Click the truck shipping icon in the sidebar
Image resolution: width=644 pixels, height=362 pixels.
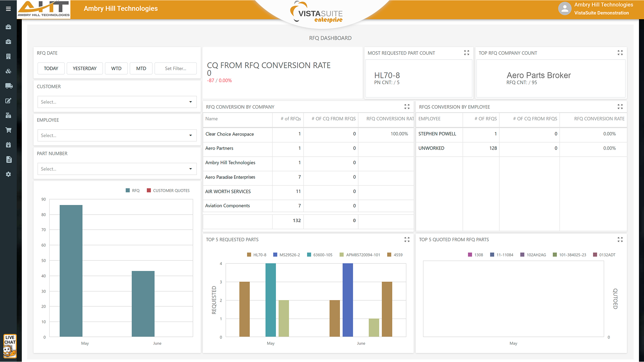pos(9,86)
